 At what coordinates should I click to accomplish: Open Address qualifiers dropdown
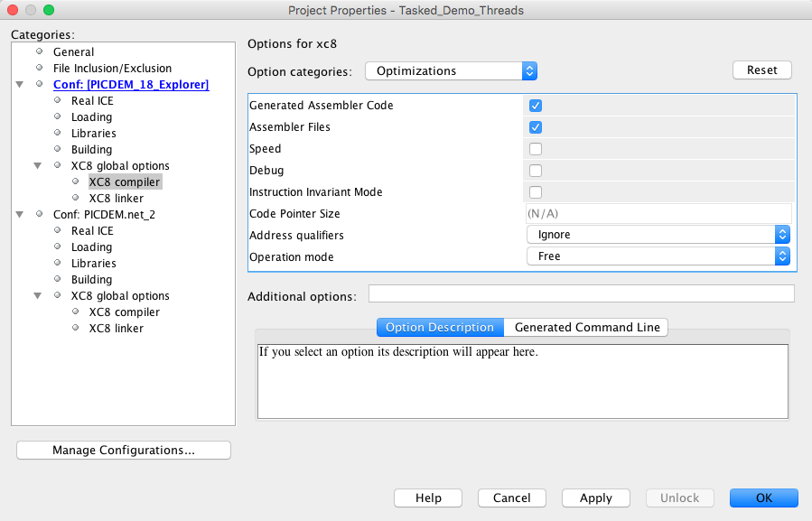pos(658,235)
